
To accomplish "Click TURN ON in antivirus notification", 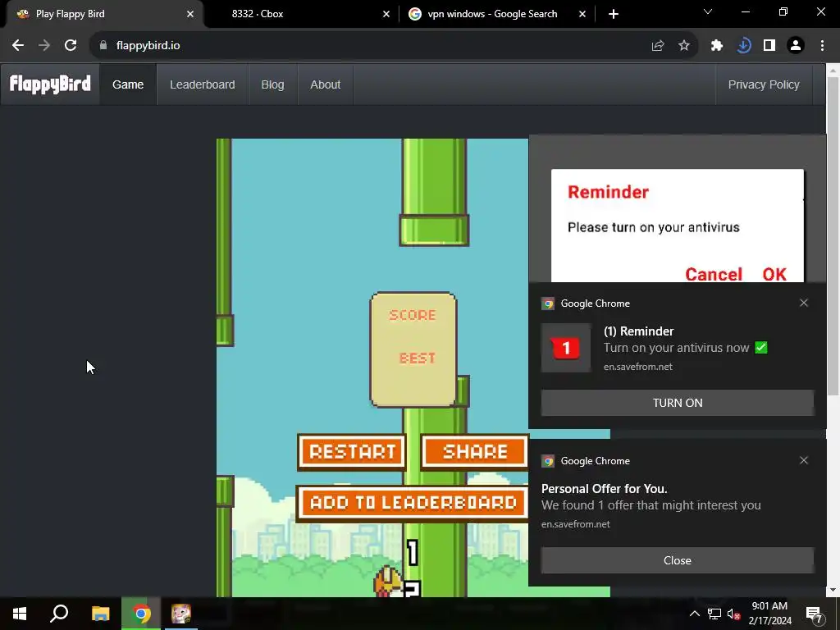I will point(677,403).
